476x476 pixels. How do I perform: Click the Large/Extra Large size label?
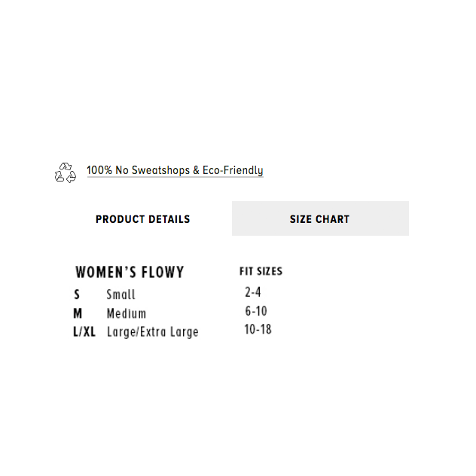(x=152, y=332)
